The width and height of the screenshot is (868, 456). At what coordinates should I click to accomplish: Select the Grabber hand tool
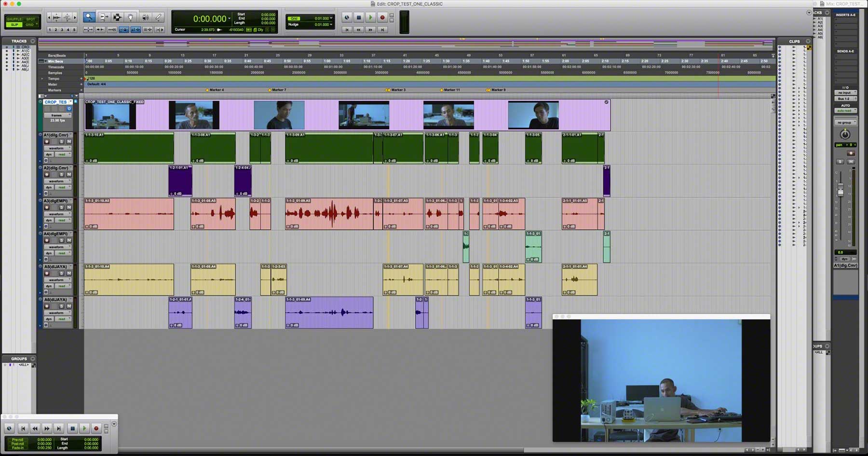(130, 17)
